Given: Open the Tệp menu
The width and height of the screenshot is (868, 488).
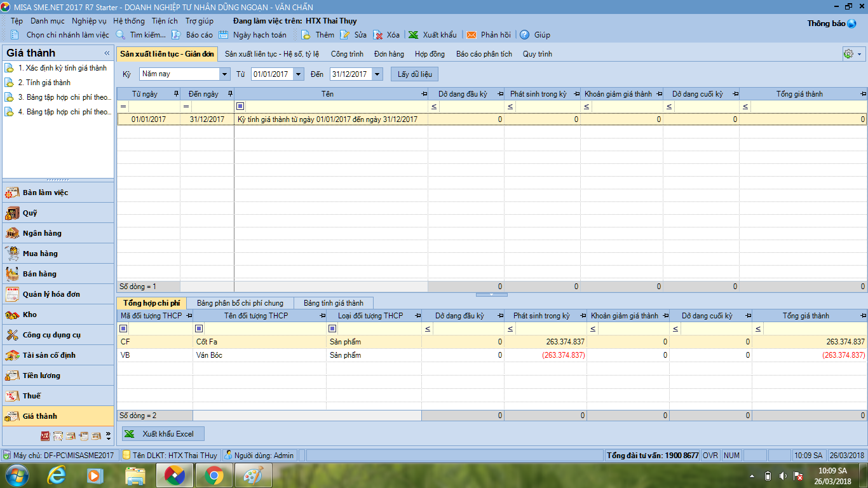Looking at the screenshot, I should [17, 21].
